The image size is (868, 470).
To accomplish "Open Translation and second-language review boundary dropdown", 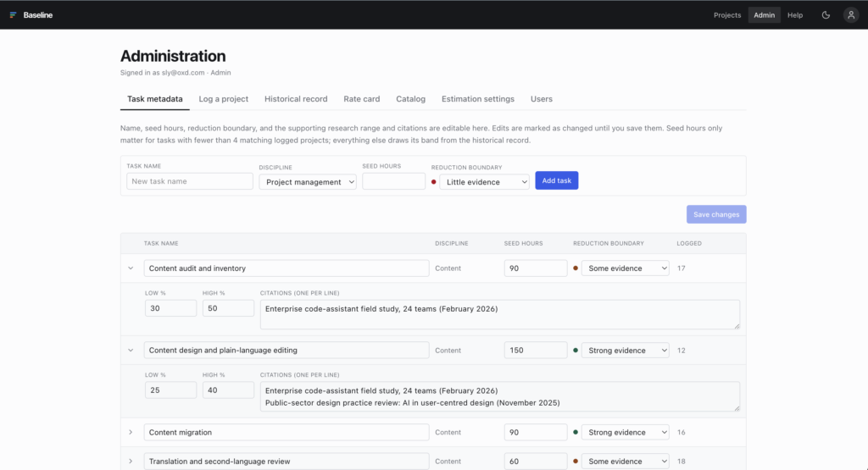I will click(x=625, y=462).
